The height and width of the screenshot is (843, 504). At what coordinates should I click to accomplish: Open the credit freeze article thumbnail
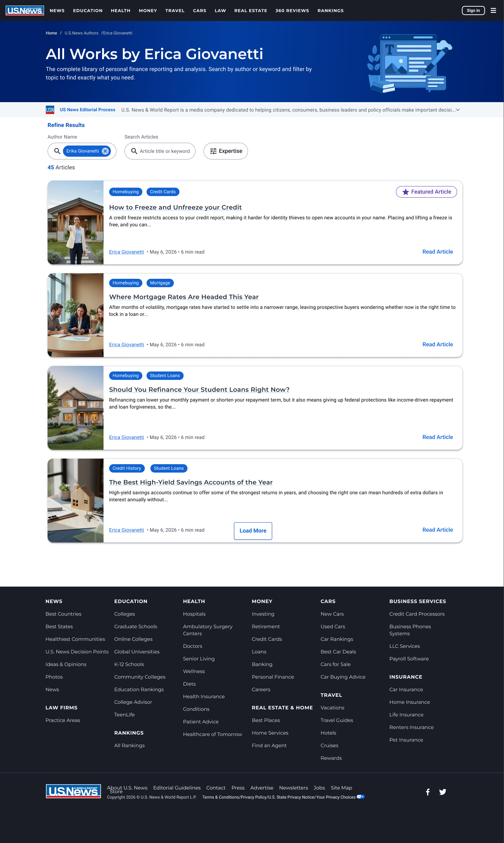click(76, 222)
